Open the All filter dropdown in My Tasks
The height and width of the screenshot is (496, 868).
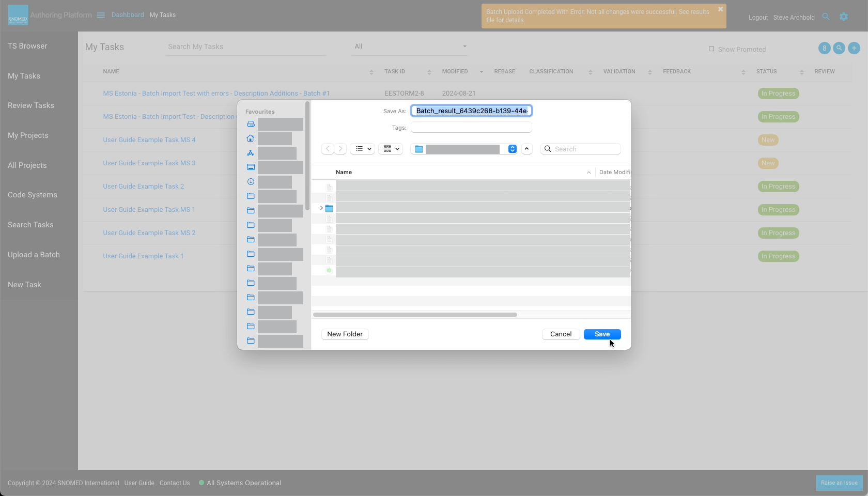(x=410, y=47)
